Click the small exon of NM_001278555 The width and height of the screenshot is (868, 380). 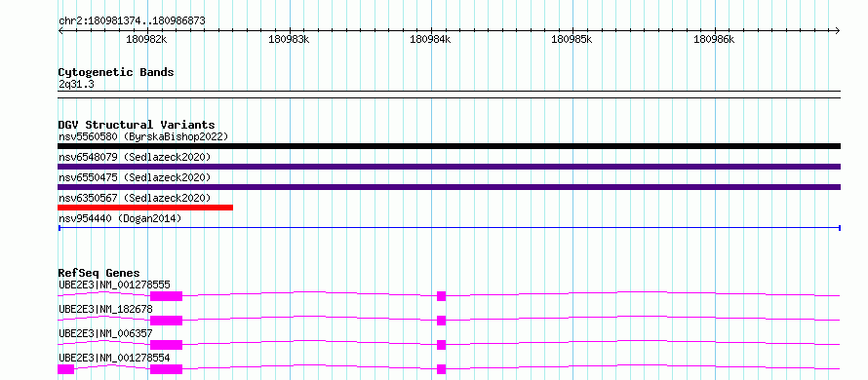click(x=441, y=296)
